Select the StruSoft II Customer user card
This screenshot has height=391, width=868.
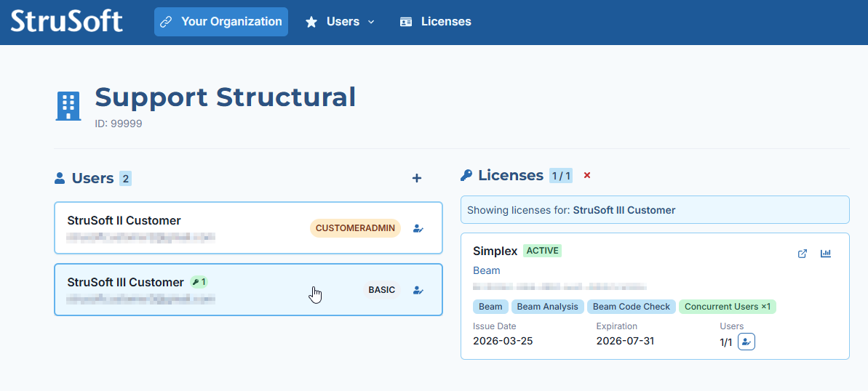pyautogui.click(x=249, y=228)
